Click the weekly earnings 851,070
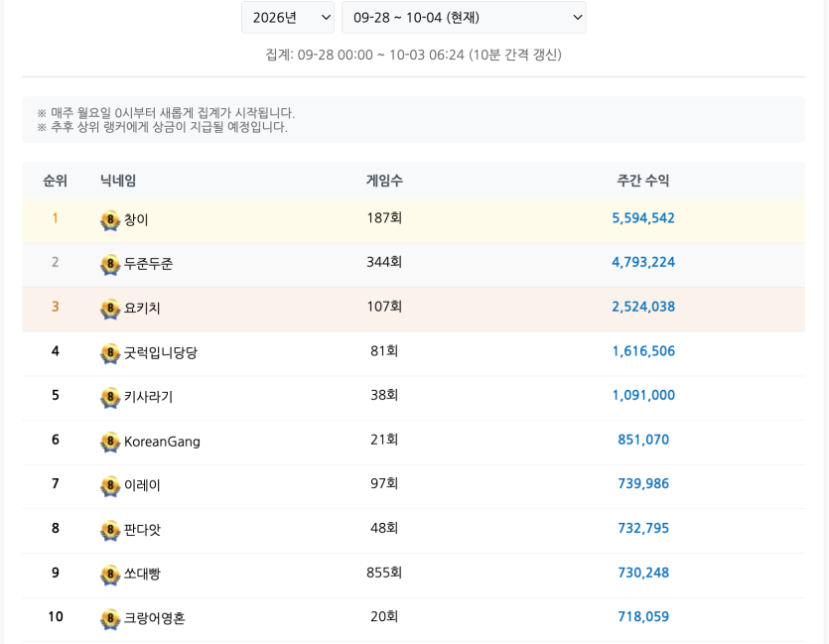The width and height of the screenshot is (829, 644). (x=643, y=440)
